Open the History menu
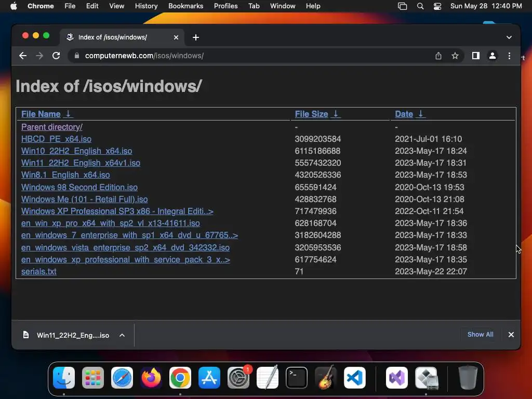Screen dimensions: 532x399 click(146, 6)
